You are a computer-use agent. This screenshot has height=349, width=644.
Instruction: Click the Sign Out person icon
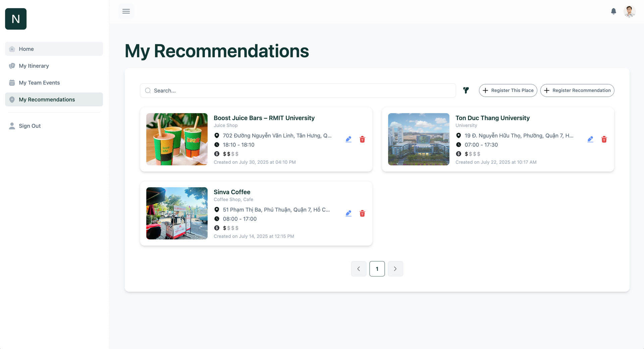pyautogui.click(x=12, y=126)
